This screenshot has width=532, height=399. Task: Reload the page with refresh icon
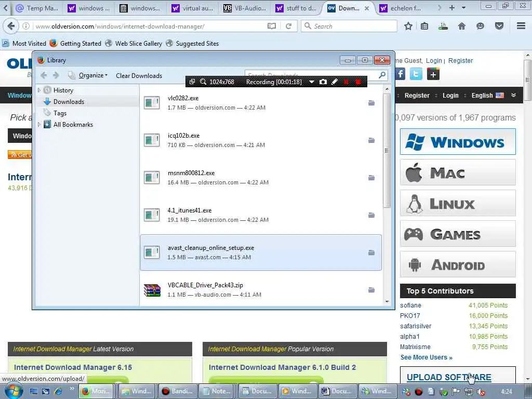[289, 26]
